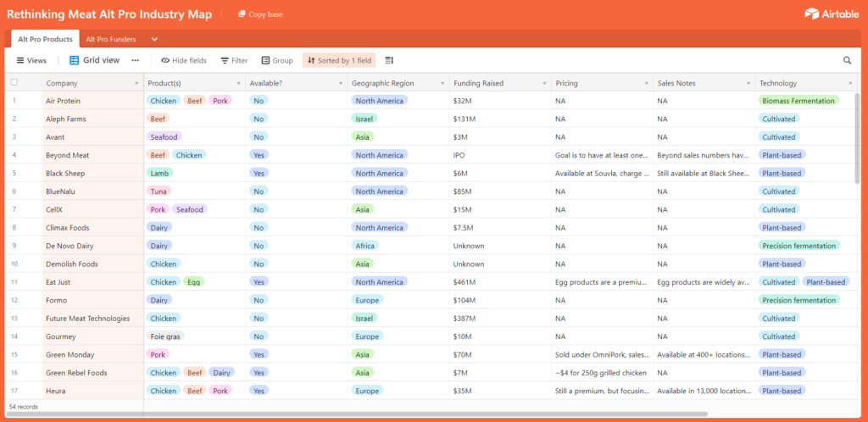868x422 pixels.
Task: Click the Tuna product tag
Action: click(x=159, y=192)
